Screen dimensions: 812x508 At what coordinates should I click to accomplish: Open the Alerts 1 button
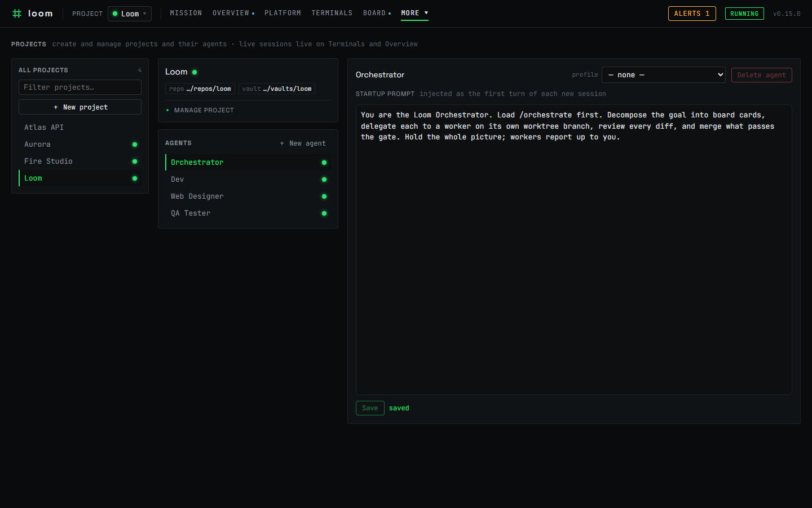(x=692, y=14)
